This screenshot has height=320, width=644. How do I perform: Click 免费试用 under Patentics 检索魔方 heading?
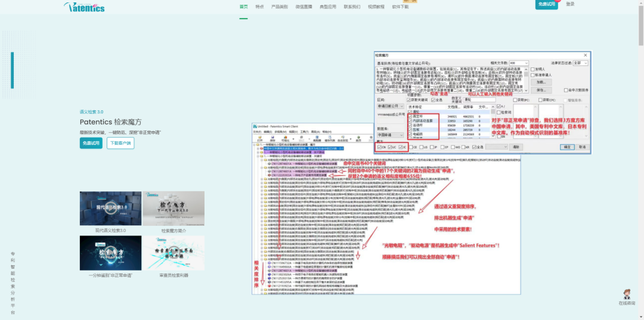[x=91, y=143]
